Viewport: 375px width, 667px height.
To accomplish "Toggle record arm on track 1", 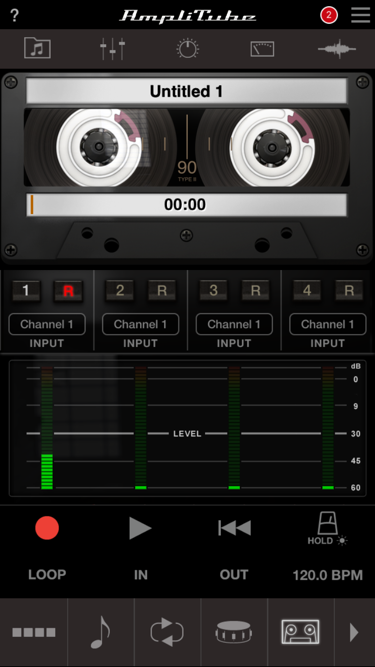I will pyautogui.click(x=68, y=291).
